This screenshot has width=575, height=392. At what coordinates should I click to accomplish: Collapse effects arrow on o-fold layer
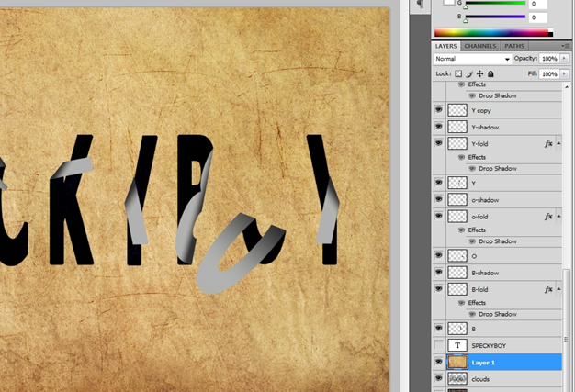point(558,217)
